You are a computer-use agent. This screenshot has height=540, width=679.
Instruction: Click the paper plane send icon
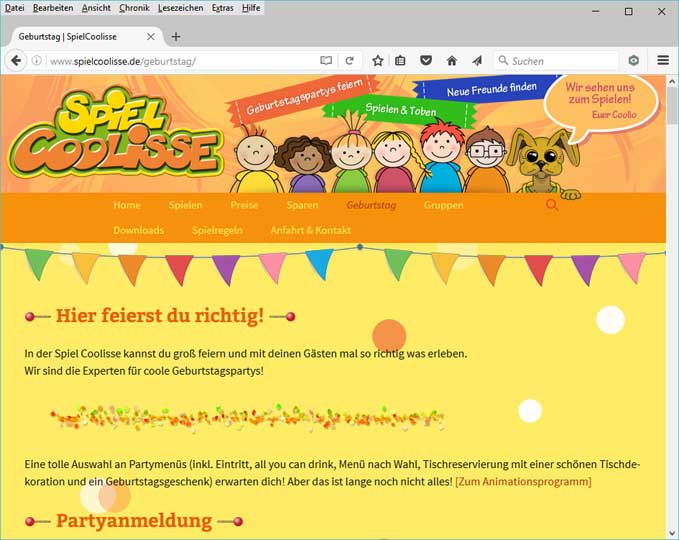(477, 61)
